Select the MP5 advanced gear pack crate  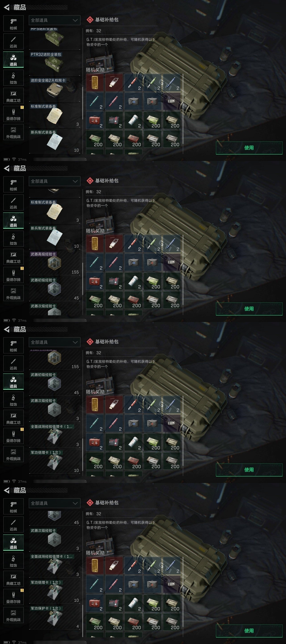click(x=55, y=38)
